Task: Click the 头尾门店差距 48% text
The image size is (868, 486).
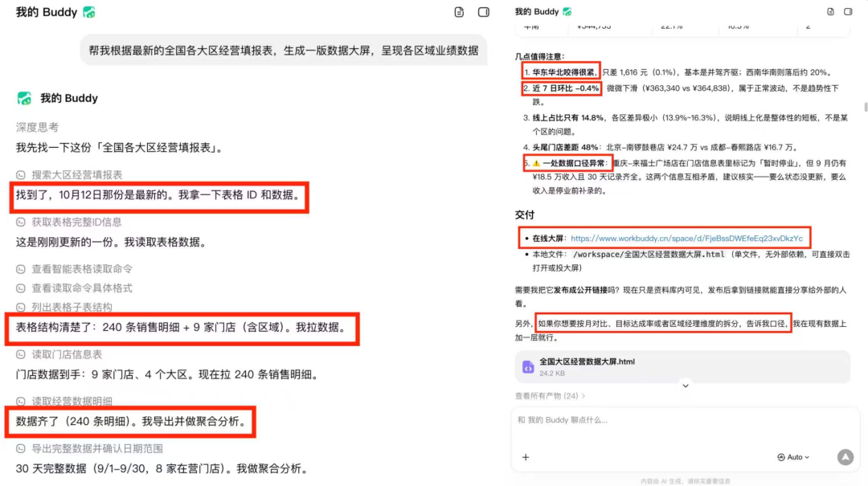Action: (x=565, y=147)
